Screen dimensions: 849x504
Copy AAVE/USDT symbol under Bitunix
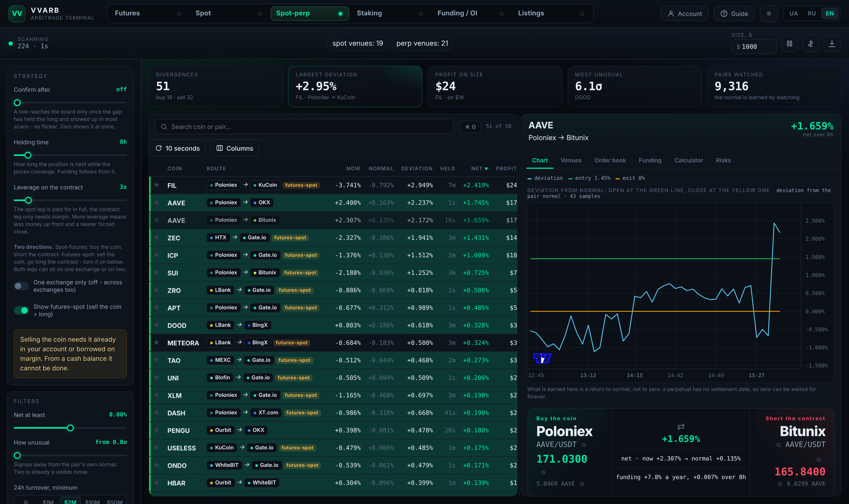[x=778, y=445]
